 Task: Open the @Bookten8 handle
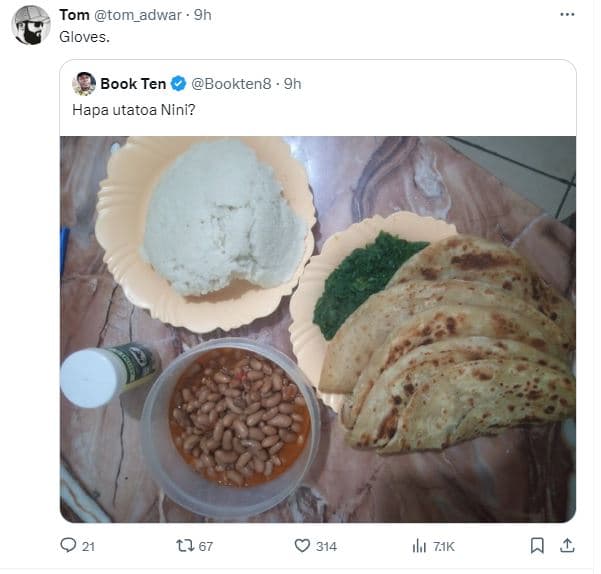[x=233, y=83]
